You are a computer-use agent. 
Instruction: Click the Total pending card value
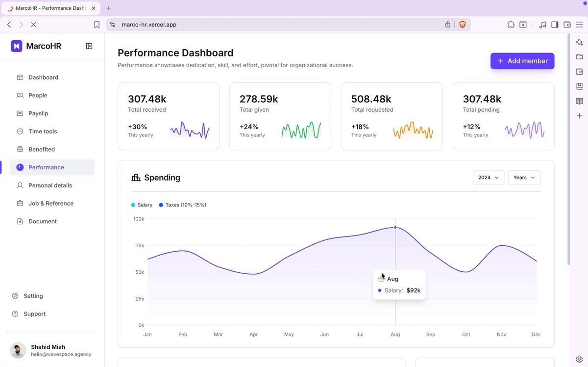(x=482, y=99)
